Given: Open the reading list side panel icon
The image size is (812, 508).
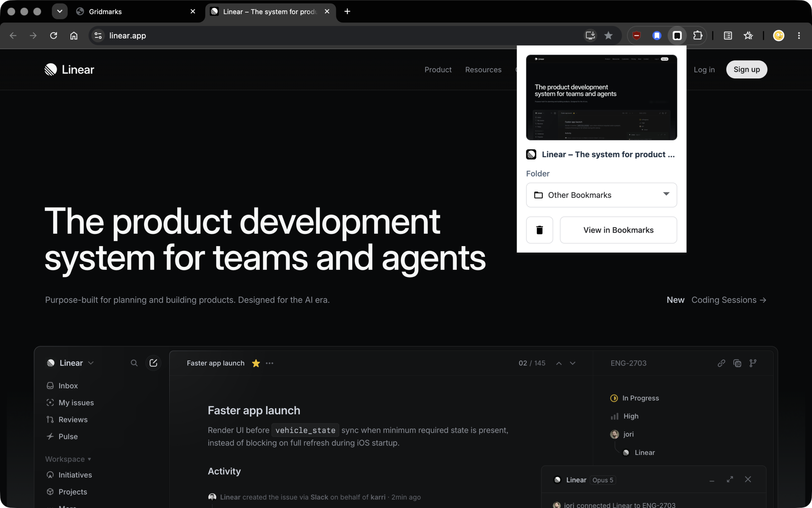Looking at the screenshot, I should tap(728, 36).
